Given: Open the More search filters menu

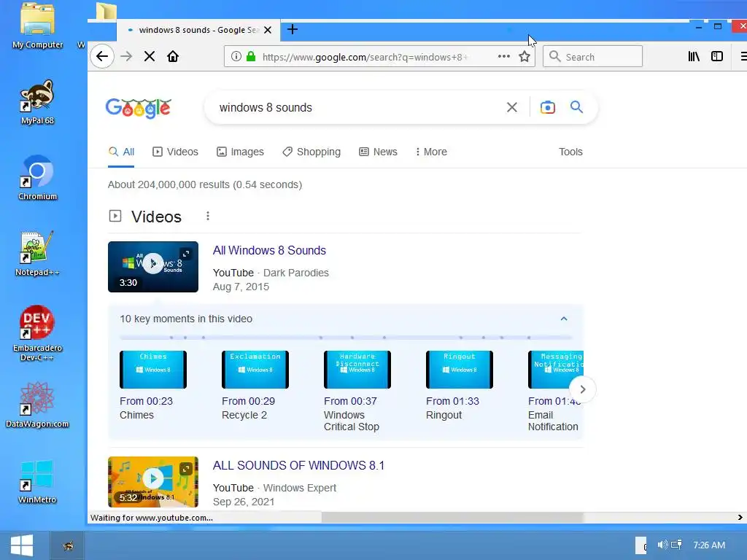Looking at the screenshot, I should tap(431, 152).
